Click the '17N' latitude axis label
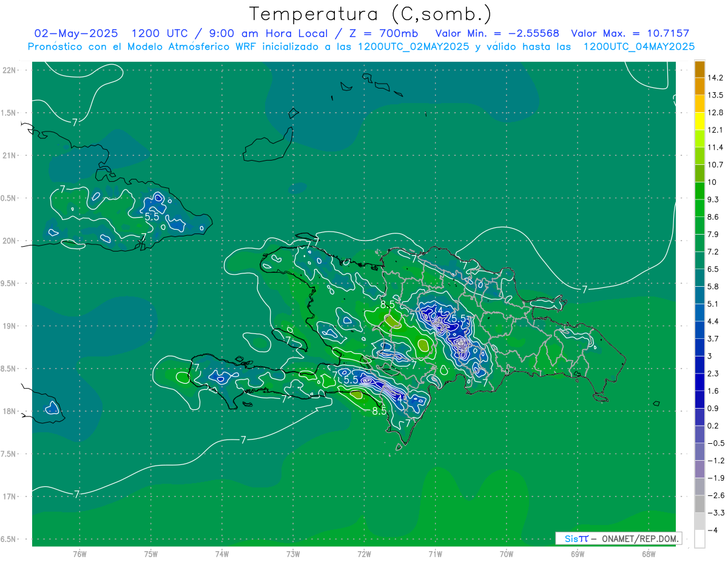The image size is (728, 562). [x=9, y=497]
